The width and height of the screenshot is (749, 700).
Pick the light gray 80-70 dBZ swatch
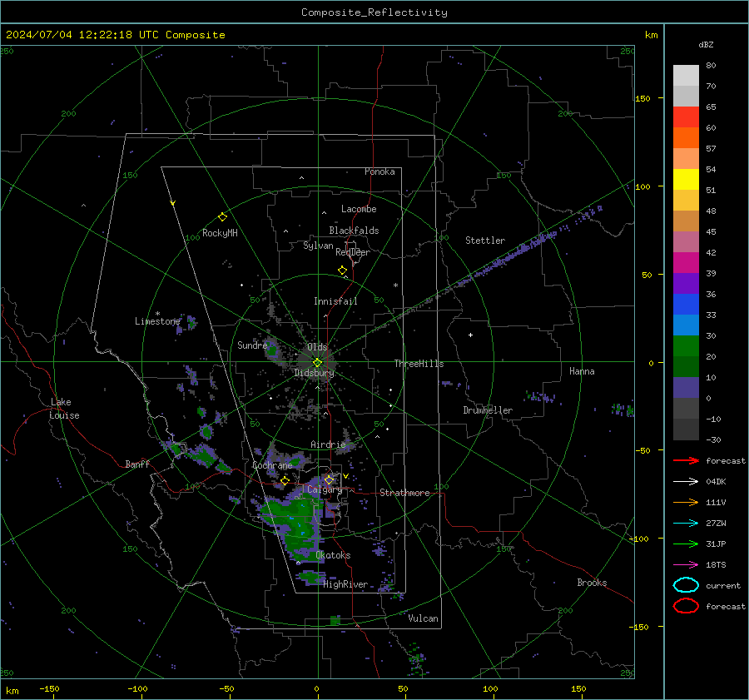point(686,76)
